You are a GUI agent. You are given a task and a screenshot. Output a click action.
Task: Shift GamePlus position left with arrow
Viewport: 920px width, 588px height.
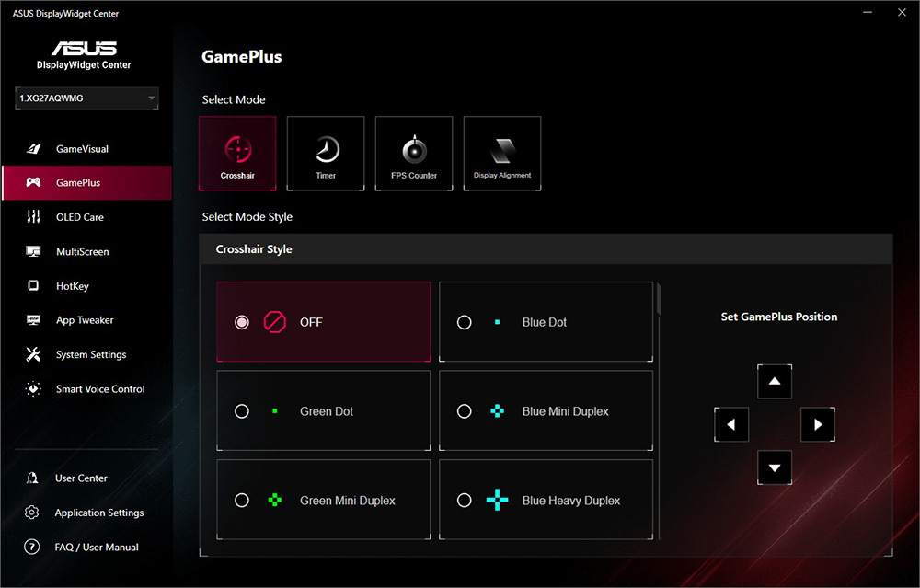731,425
